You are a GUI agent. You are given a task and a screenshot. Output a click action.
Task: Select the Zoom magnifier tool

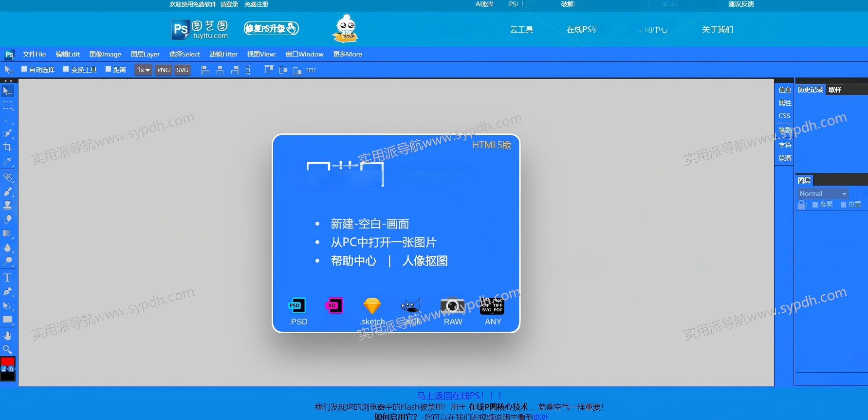7,349
